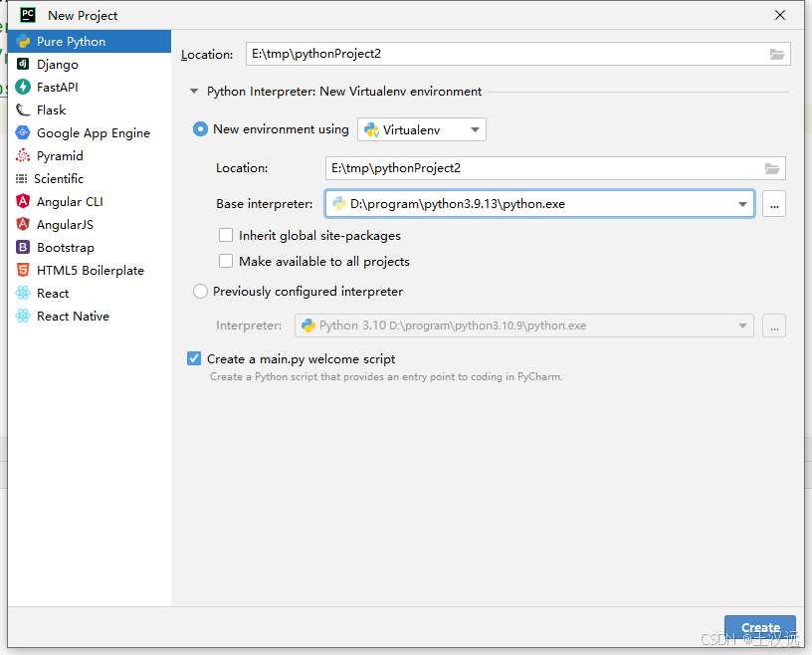This screenshot has height=655, width=812.
Task: Click the React Native atom icon
Action: pos(23,316)
